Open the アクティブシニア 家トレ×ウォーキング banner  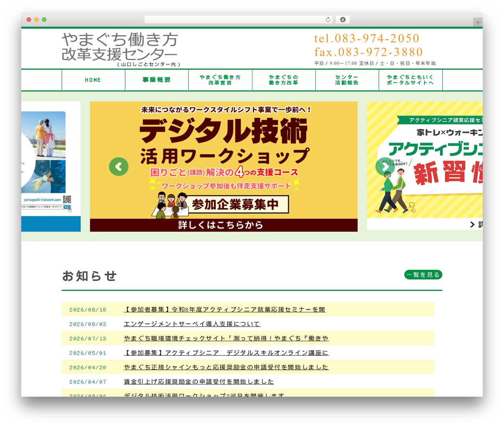tap(424, 165)
